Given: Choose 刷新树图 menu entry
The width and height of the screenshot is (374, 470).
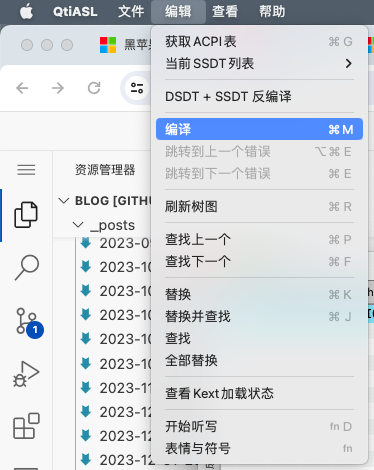Looking at the screenshot, I should 259,206.
